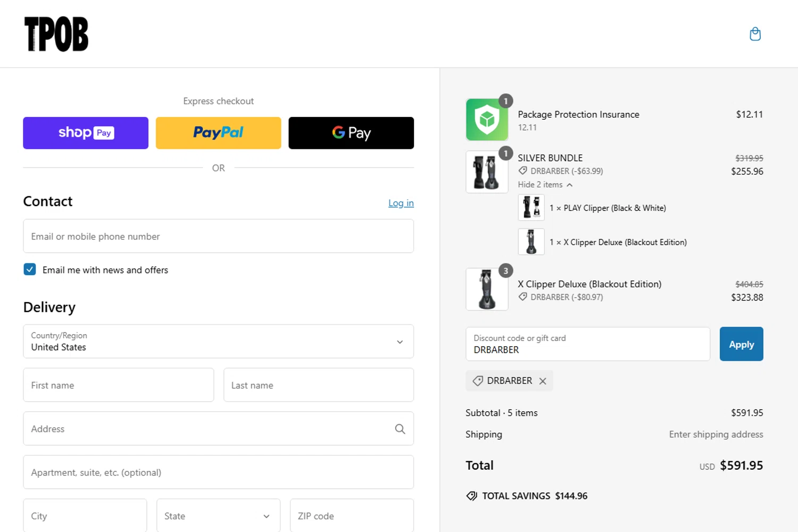Click the tag icon on DRBARBER chip
798x532 pixels.
click(478, 381)
